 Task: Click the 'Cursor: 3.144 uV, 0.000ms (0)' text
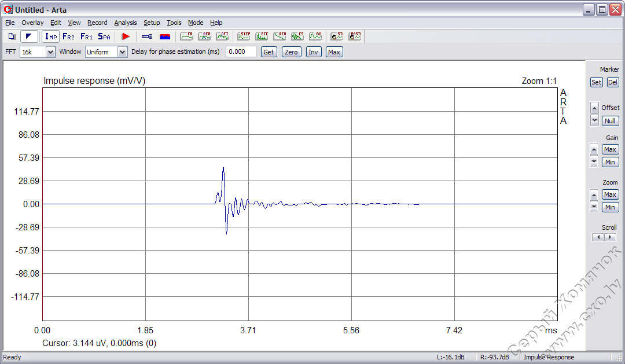coord(100,343)
